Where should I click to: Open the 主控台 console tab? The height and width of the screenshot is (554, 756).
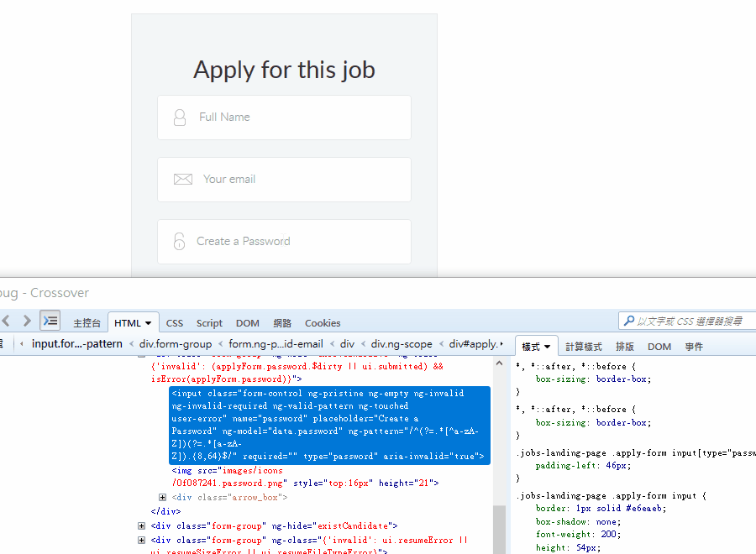(87, 323)
